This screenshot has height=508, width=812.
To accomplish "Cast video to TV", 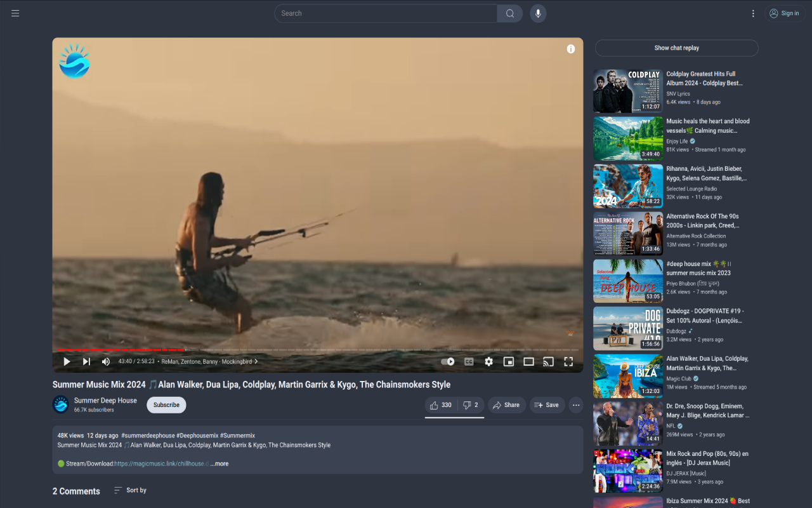I will pyautogui.click(x=549, y=361).
